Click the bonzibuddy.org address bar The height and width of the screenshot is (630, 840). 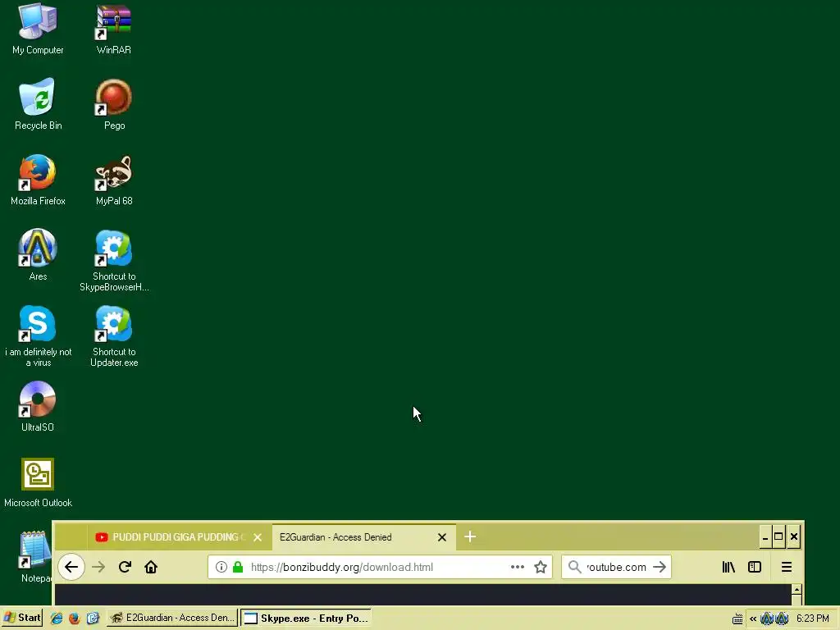click(378, 567)
